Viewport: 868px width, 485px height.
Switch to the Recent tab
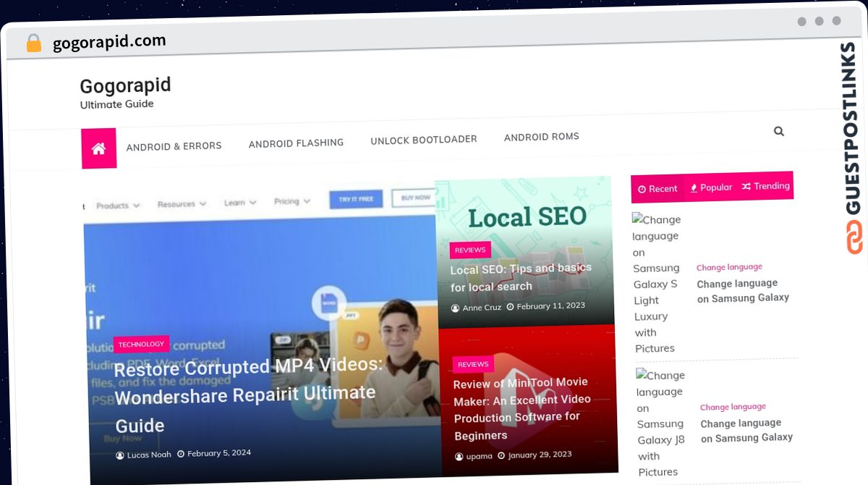pos(658,188)
